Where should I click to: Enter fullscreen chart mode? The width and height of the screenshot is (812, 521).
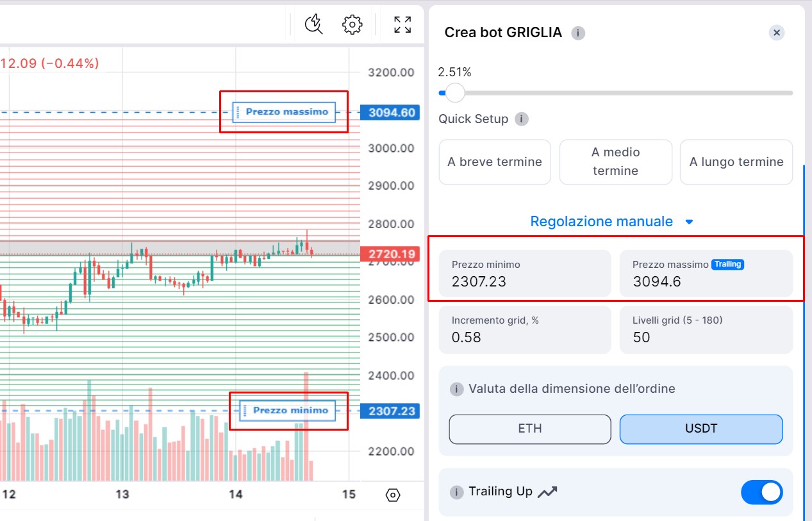(x=402, y=24)
